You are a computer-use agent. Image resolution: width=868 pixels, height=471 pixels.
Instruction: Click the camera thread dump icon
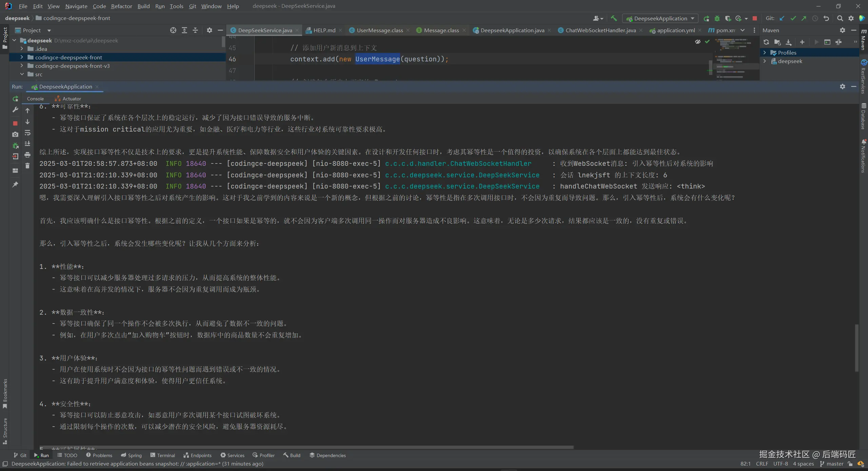pyautogui.click(x=15, y=135)
